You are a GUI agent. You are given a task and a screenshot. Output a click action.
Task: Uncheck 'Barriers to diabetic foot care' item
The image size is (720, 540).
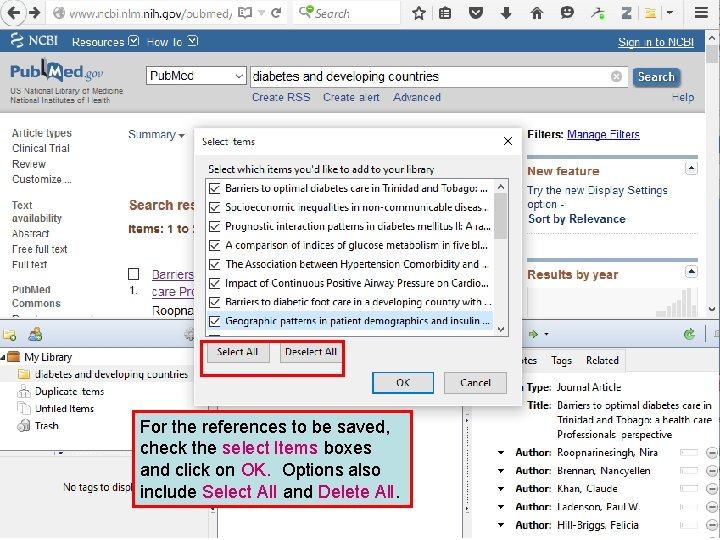(x=214, y=302)
